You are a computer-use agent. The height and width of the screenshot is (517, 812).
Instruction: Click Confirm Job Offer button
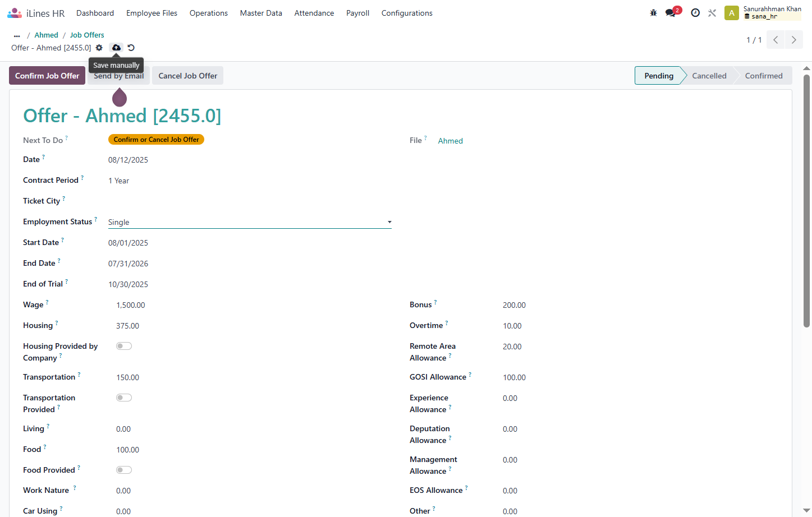coord(47,76)
